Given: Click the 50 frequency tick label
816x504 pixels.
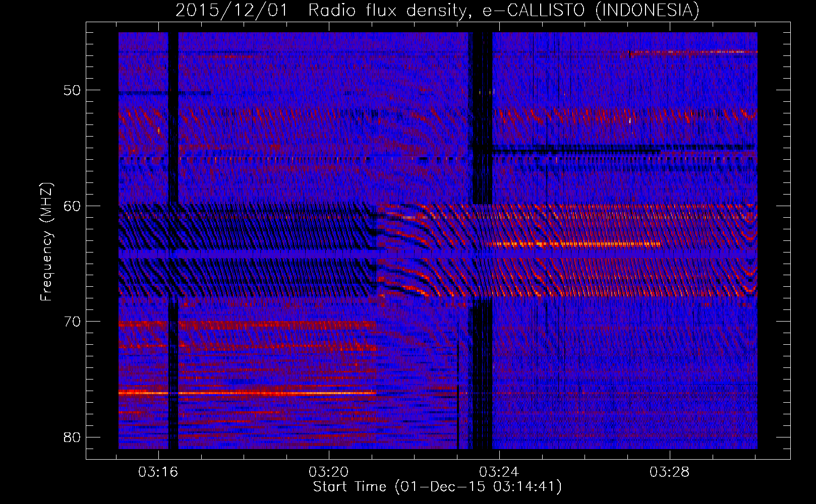Looking at the screenshot, I should (73, 91).
